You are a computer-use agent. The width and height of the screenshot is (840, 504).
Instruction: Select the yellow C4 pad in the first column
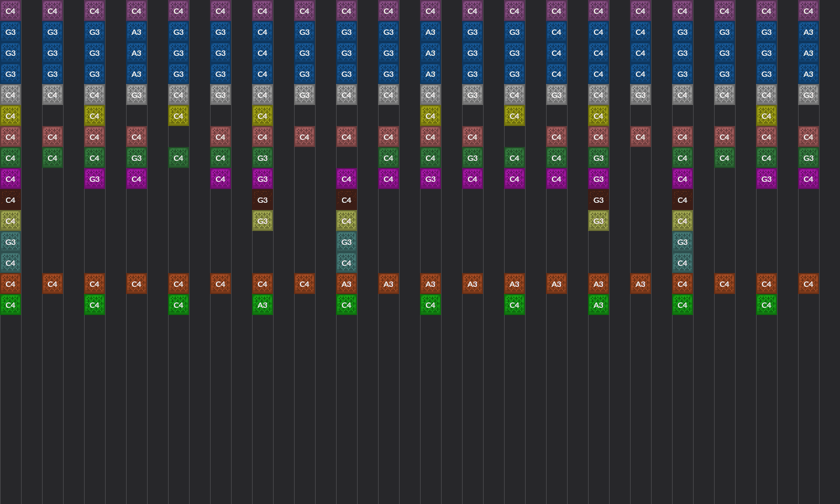(x=10, y=115)
